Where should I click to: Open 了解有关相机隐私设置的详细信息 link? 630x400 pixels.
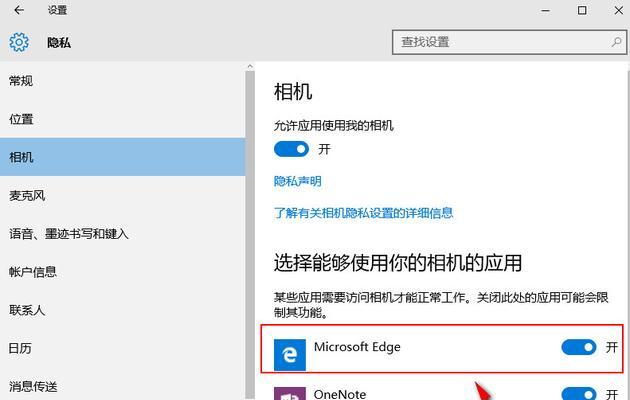[x=364, y=213]
